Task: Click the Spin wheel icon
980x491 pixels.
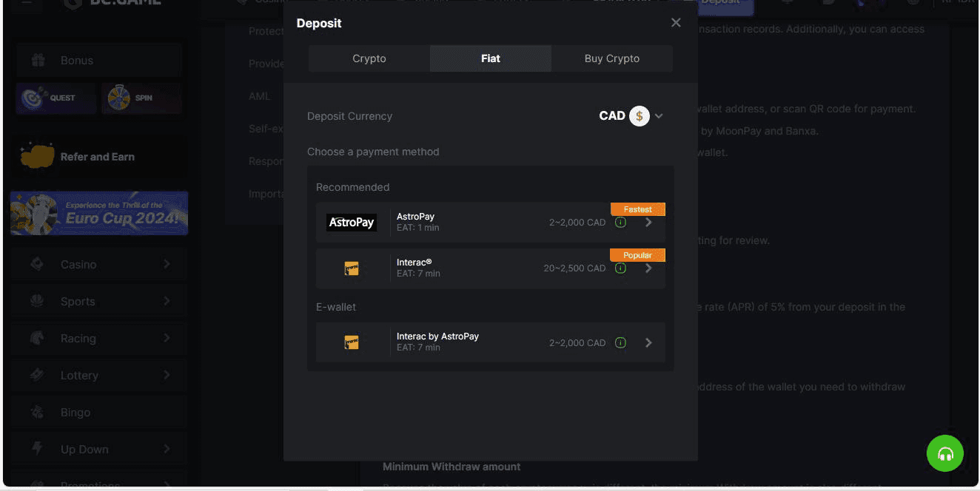Action: point(118,98)
